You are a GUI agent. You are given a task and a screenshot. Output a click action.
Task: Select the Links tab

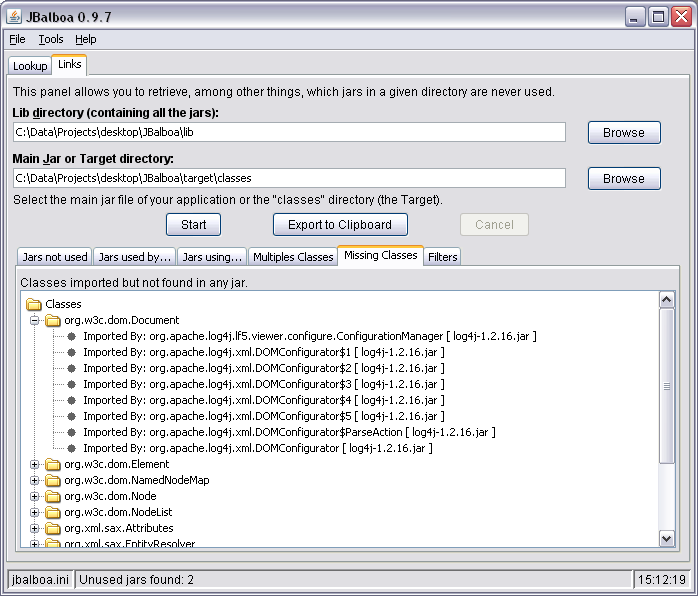click(69, 65)
